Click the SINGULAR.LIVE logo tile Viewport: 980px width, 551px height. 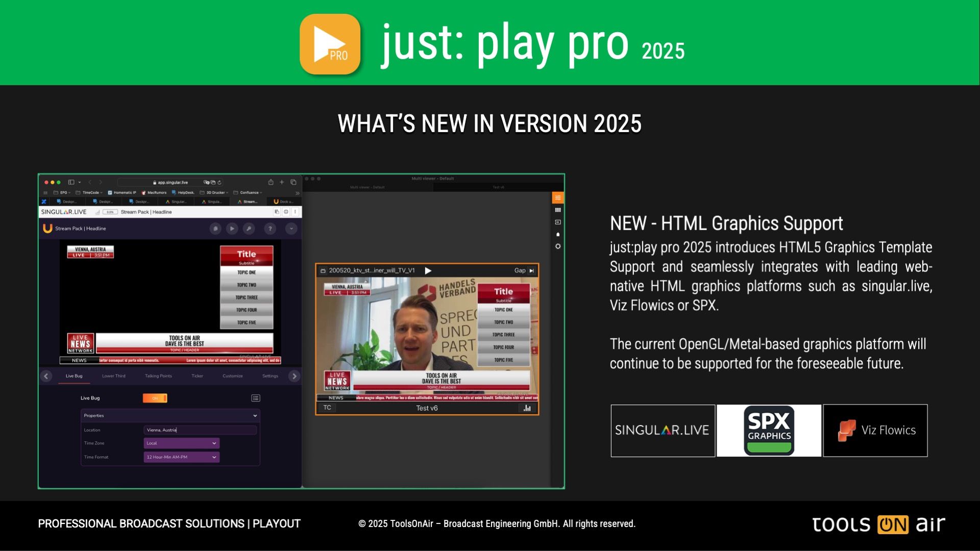coord(663,431)
